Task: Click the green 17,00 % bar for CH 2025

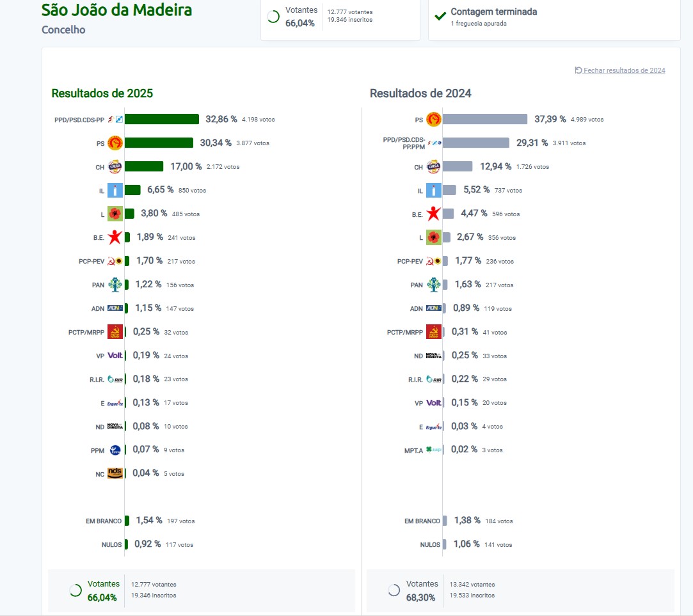Action: pos(144,166)
